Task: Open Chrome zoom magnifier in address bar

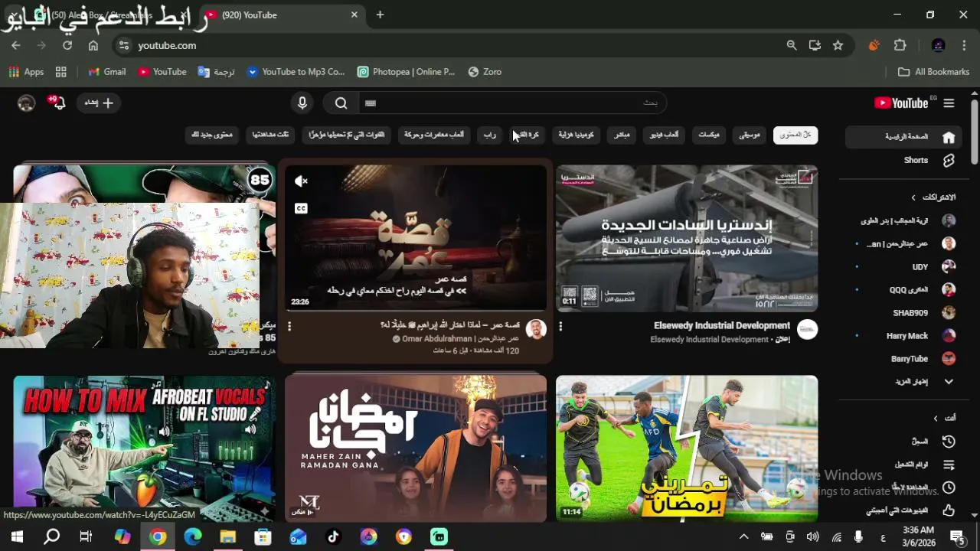Action: (x=792, y=45)
